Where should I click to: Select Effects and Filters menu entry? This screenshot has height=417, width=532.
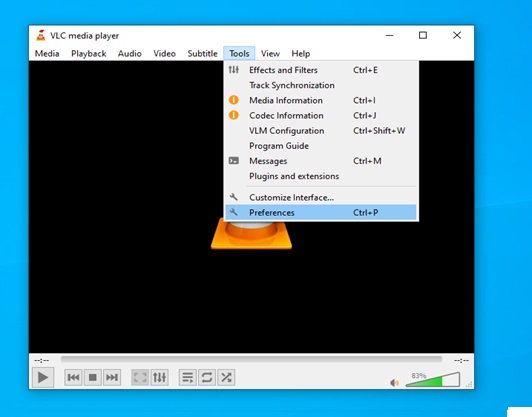pyautogui.click(x=321, y=70)
